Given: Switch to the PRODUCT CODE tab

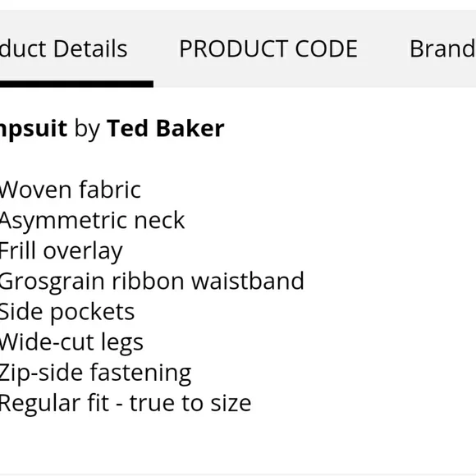Looking at the screenshot, I should 268,48.
